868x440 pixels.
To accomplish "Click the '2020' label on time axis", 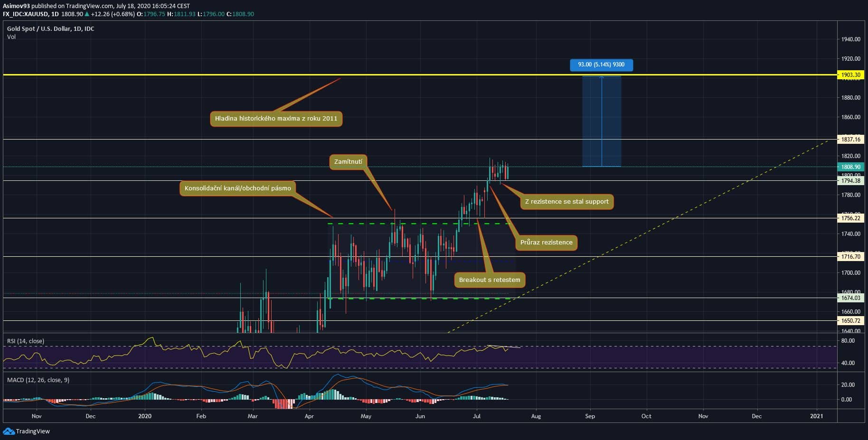I will pos(145,416).
